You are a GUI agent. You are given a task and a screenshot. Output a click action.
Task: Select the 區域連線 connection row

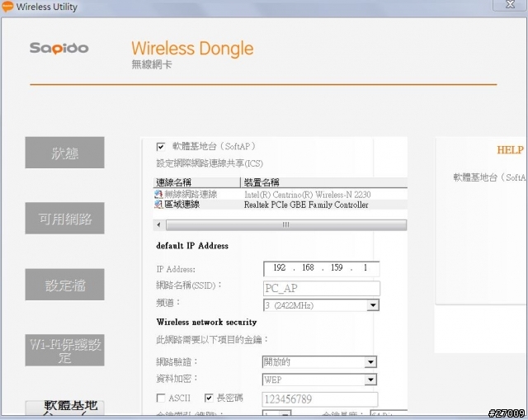pos(280,205)
